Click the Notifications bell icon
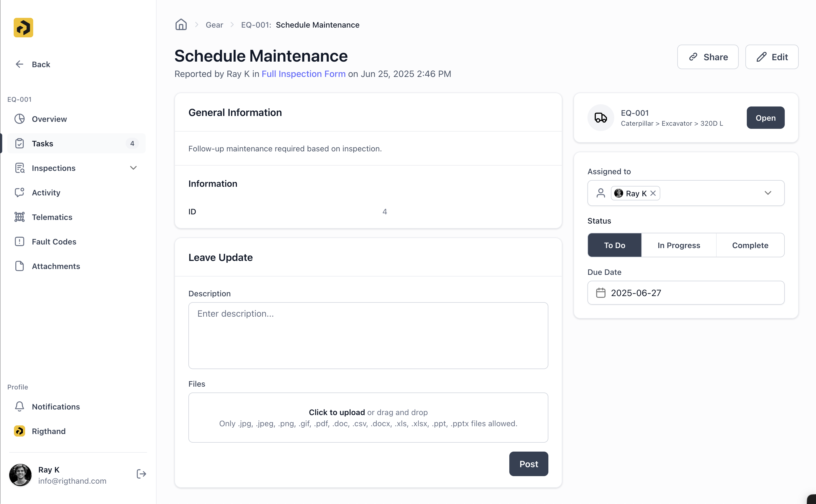Viewport: 816px width, 504px height. coord(19,406)
